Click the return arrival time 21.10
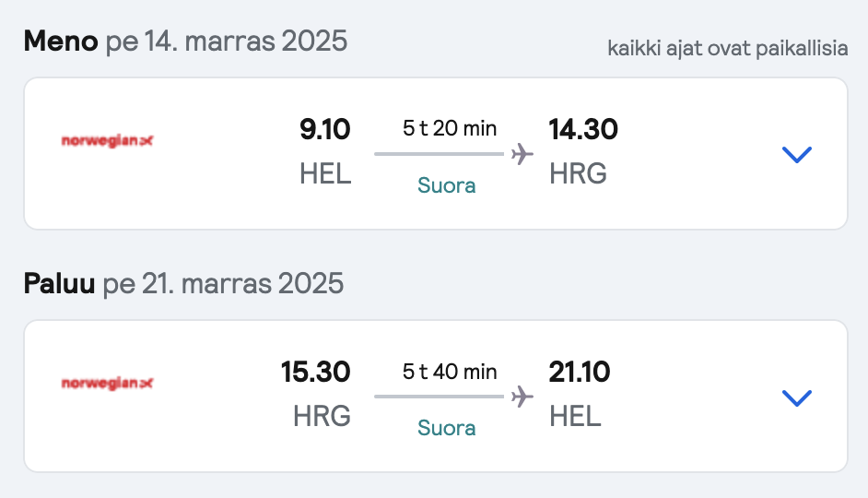This screenshot has width=868, height=498. click(x=580, y=372)
